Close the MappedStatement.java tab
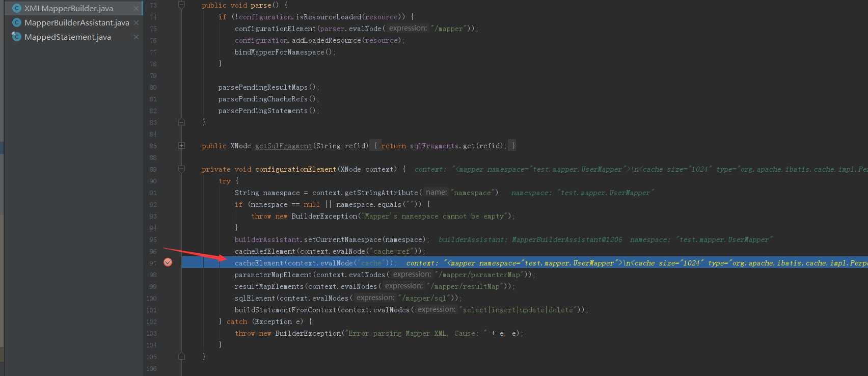This screenshot has height=376, width=868. pyautogui.click(x=136, y=37)
